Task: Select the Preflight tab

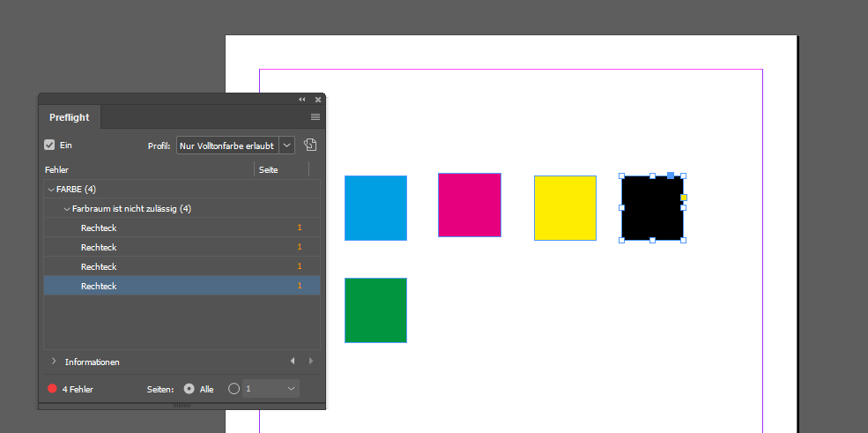Action: (x=68, y=117)
